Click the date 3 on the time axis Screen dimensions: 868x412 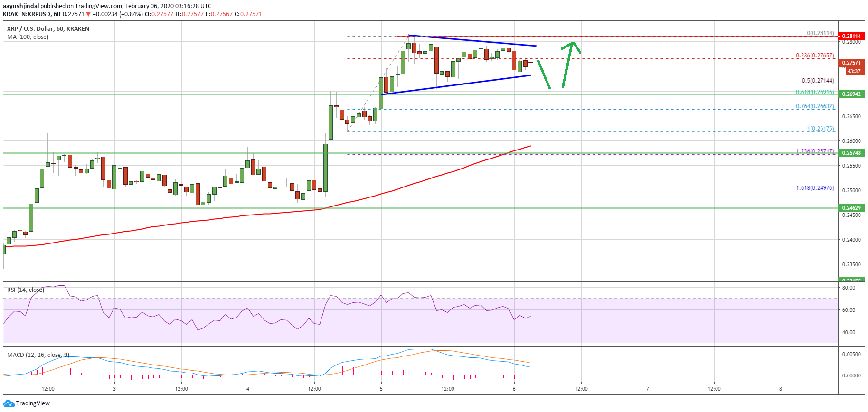coord(114,389)
